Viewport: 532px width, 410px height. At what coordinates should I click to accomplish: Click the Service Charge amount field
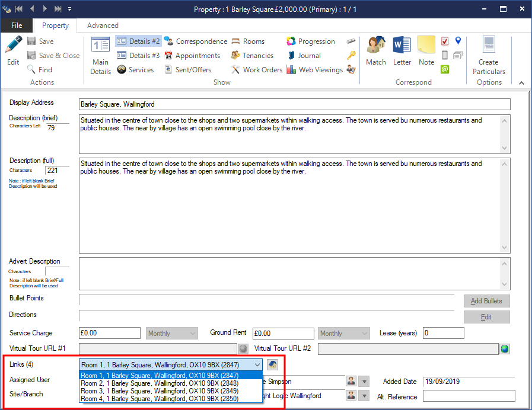click(110, 333)
